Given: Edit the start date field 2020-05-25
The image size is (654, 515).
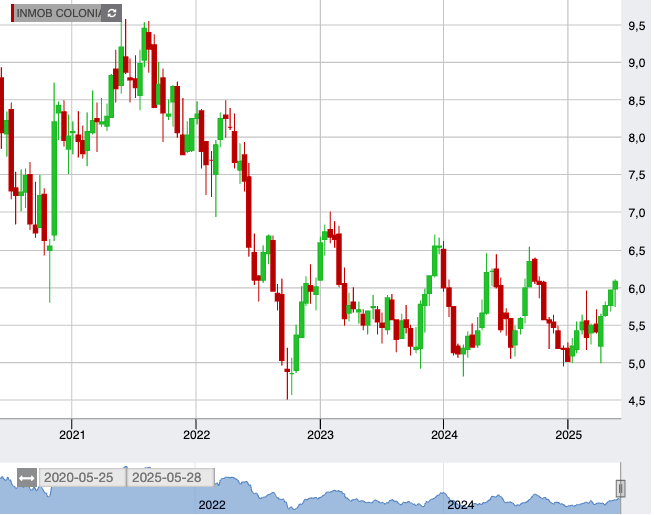Looking at the screenshot, I should click(82, 477).
